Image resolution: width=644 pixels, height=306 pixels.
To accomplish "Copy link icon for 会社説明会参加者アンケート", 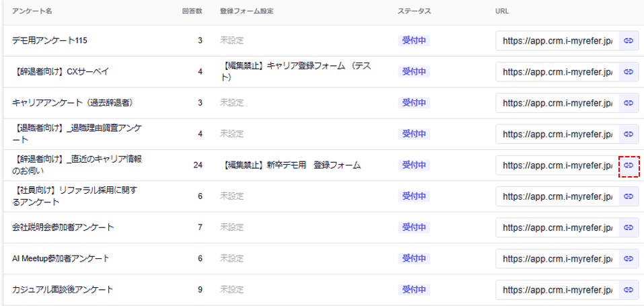I will 629,227.
